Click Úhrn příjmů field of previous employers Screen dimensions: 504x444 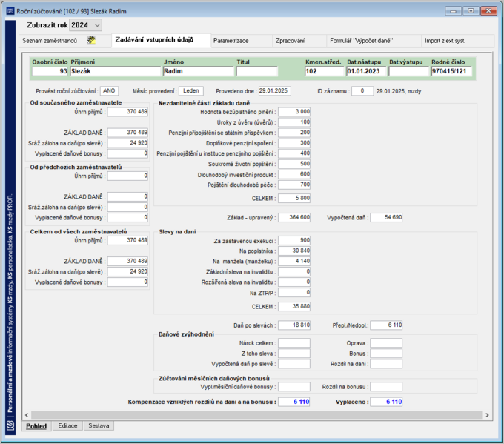pos(127,176)
